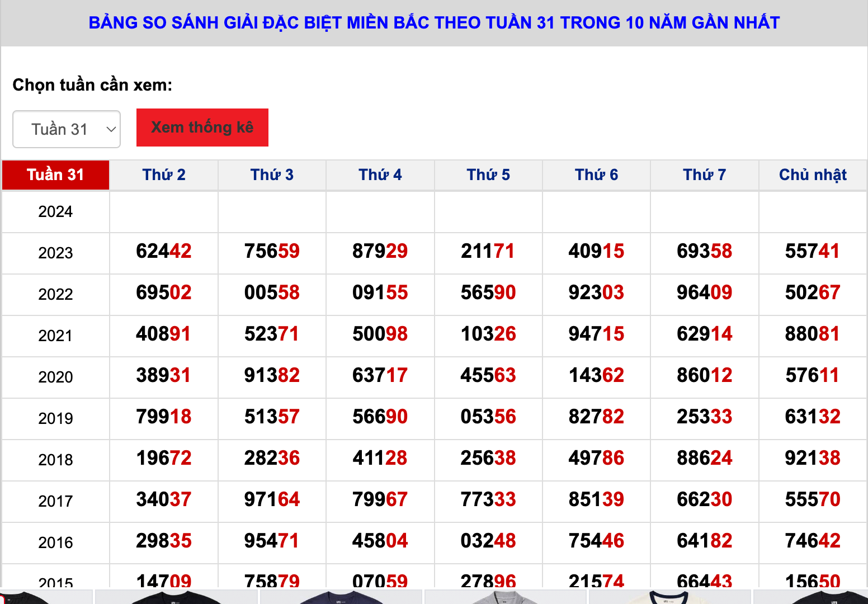This screenshot has height=604, width=868.
Task: Select the 2022 year row label
Action: coord(55,295)
